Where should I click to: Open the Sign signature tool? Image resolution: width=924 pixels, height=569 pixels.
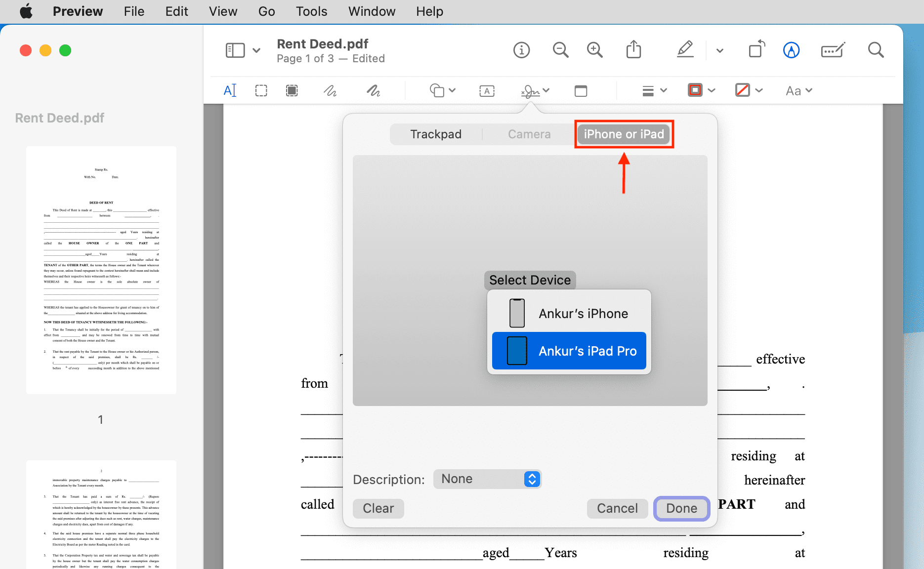click(535, 91)
